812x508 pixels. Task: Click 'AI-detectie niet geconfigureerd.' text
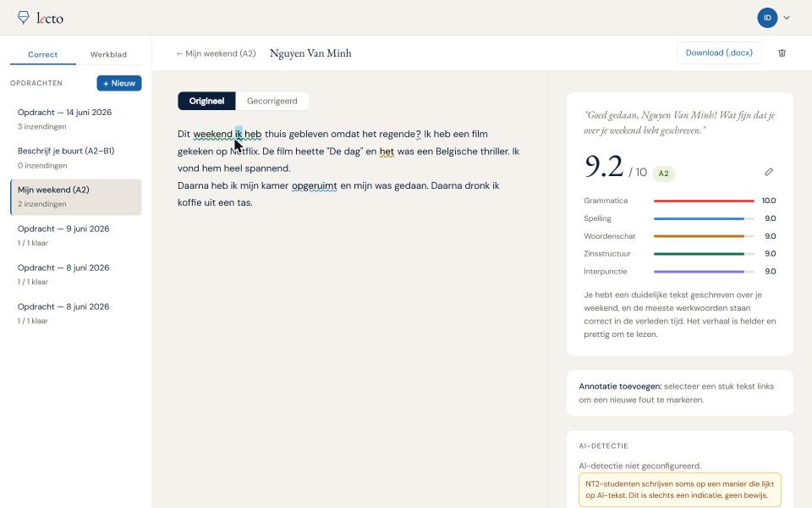[640, 466]
